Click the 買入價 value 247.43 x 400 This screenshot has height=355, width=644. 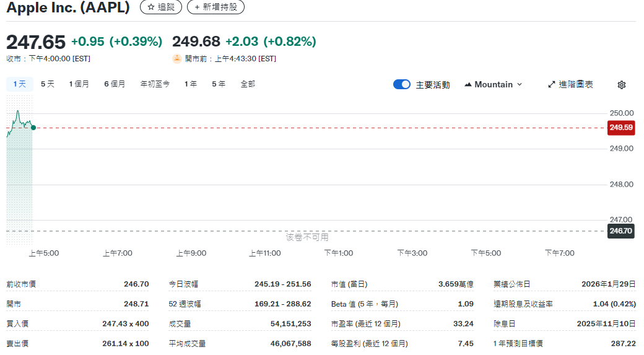coord(126,324)
